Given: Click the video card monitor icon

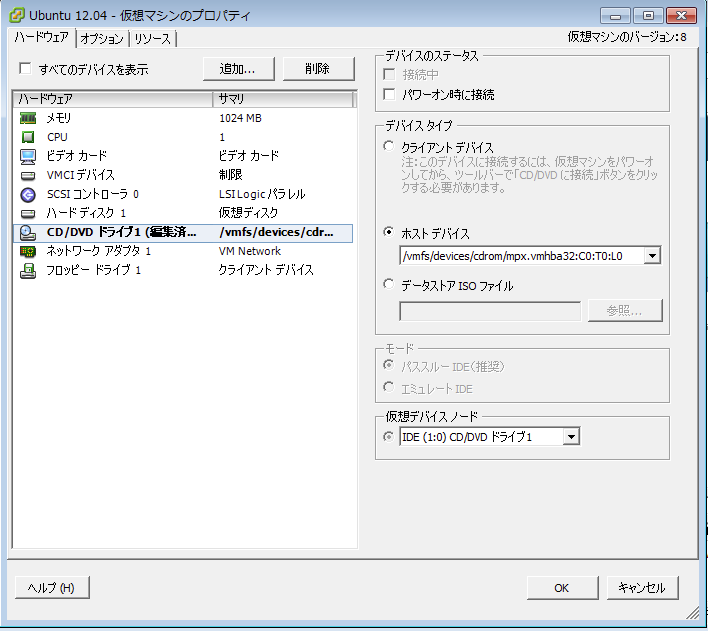Looking at the screenshot, I should tap(28, 156).
